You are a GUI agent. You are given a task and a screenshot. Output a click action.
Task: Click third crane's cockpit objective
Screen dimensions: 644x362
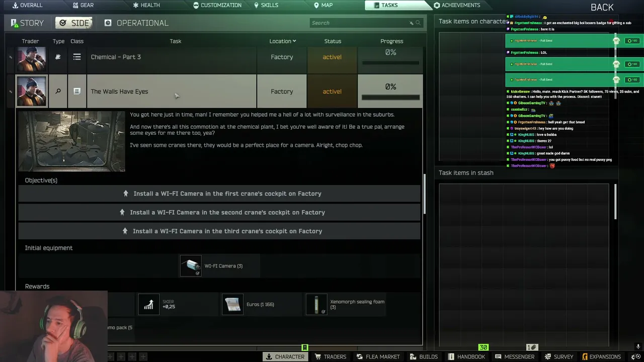click(x=219, y=231)
